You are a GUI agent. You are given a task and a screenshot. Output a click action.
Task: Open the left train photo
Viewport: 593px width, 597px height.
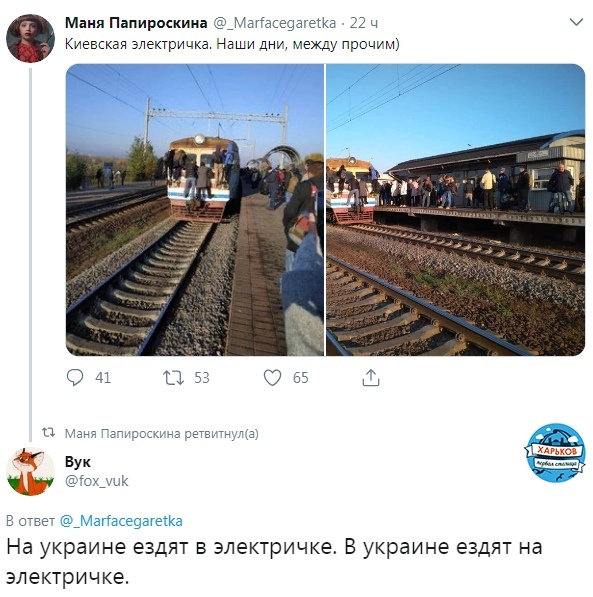click(x=195, y=210)
